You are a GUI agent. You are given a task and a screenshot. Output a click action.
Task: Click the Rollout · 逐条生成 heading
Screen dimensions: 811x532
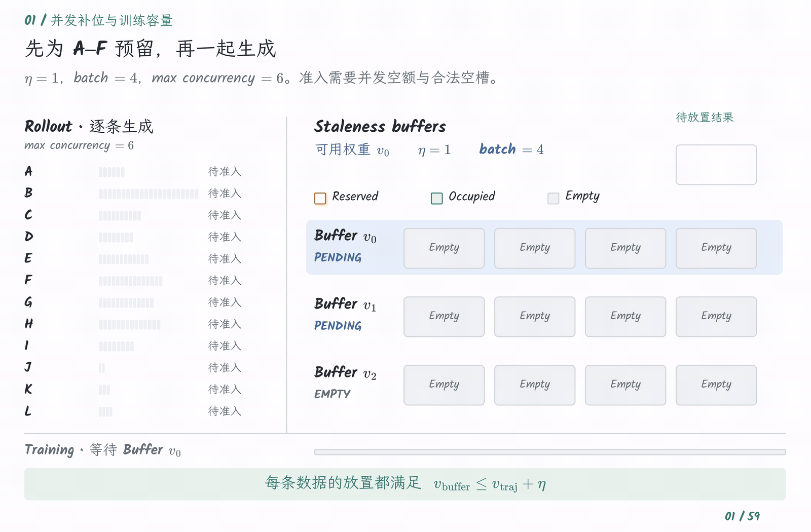(89, 126)
